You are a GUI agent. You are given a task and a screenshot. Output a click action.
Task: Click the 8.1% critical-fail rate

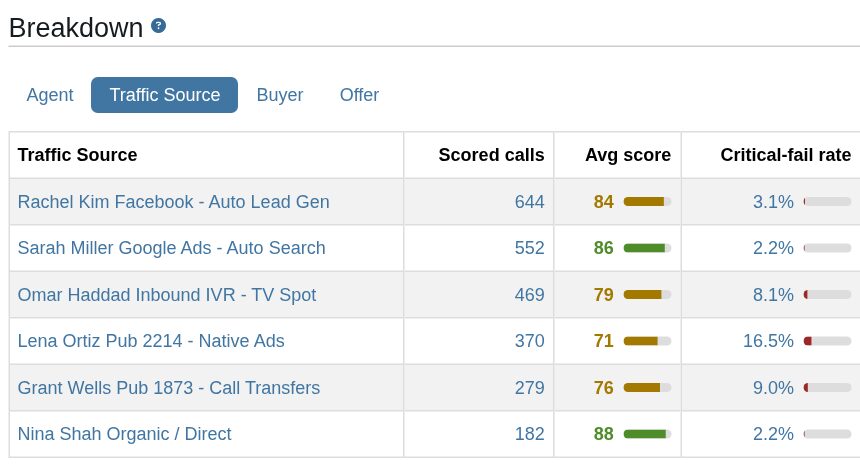tap(773, 295)
